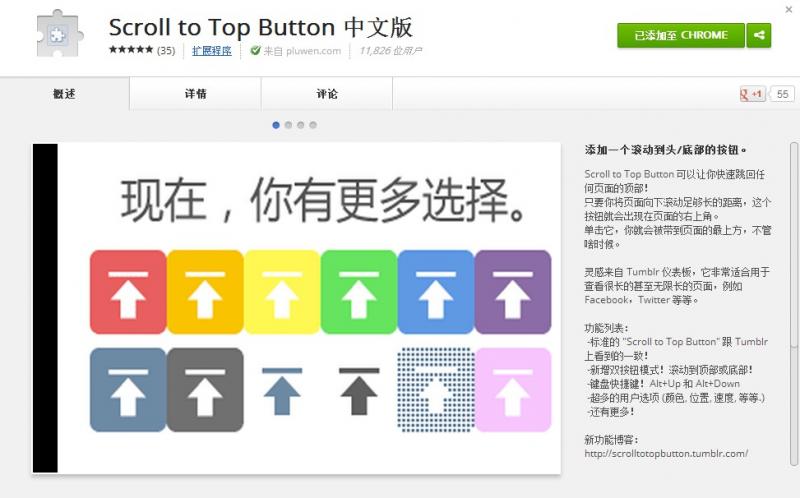This screenshot has height=498, width=800.
Task: Click the dotted pattern arrow icon
Action: click(435, 389)
